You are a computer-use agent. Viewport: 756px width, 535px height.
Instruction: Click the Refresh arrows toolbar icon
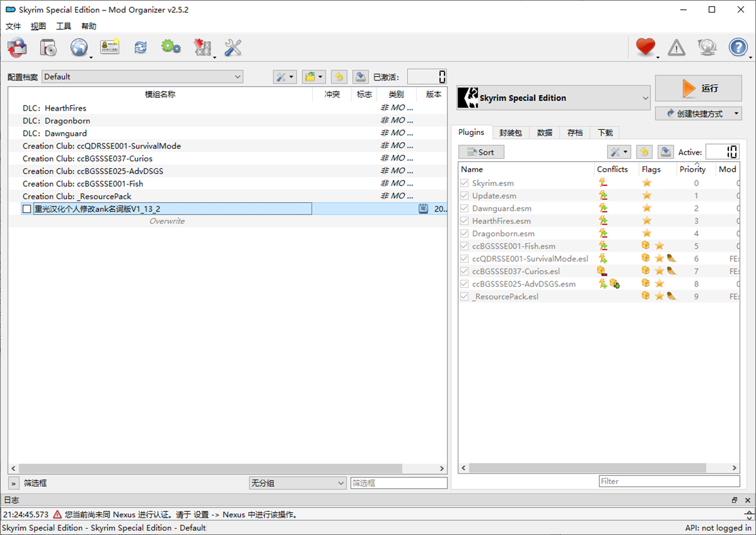pos(141,48)
